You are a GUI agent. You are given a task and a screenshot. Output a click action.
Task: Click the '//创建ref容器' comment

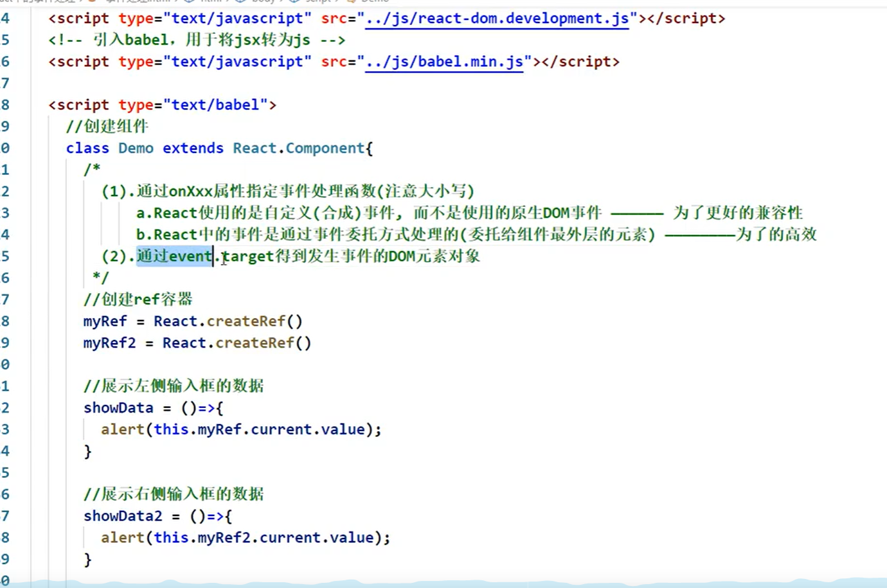tap(138, 299)
